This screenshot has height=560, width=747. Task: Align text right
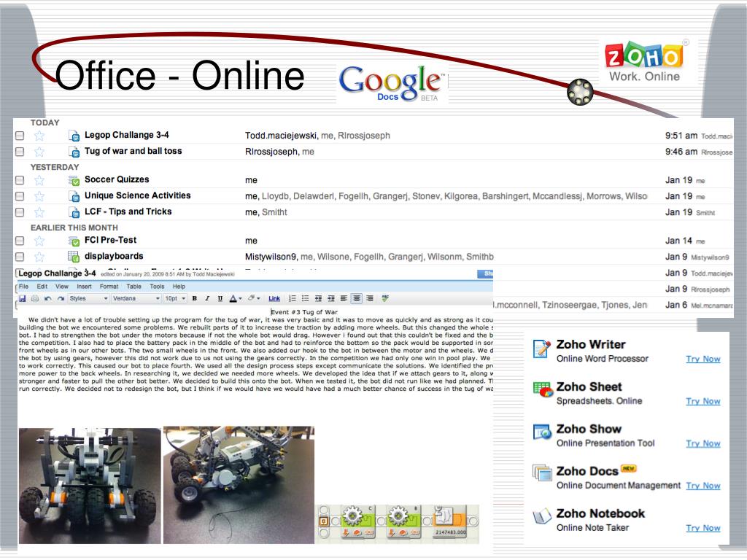(370, 298)
